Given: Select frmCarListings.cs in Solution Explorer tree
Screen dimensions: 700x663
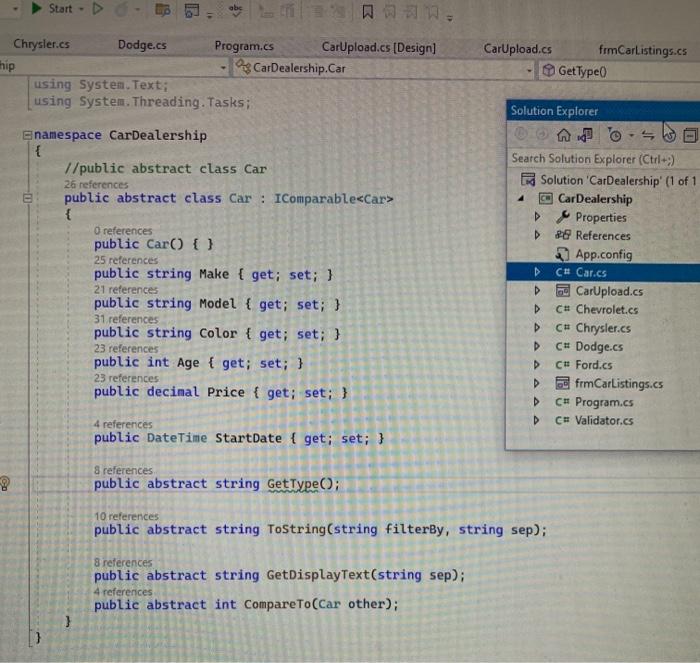Looking at the screenshot, I should 618,384.
